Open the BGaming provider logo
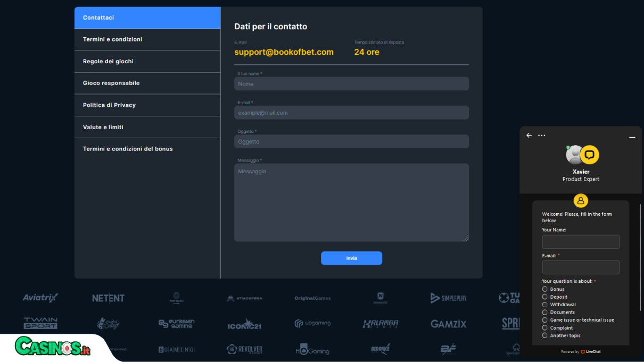The width and height of the screenshot is (644, 362). pos(177,349)
